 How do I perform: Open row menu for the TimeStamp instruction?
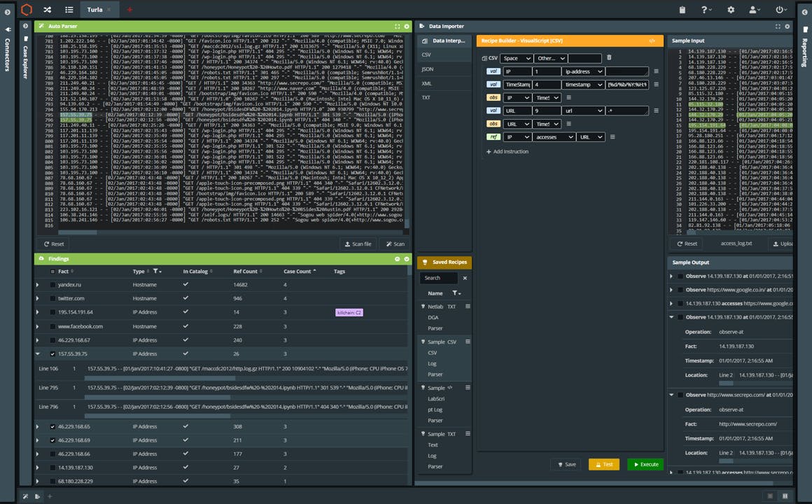coord(656,85)
